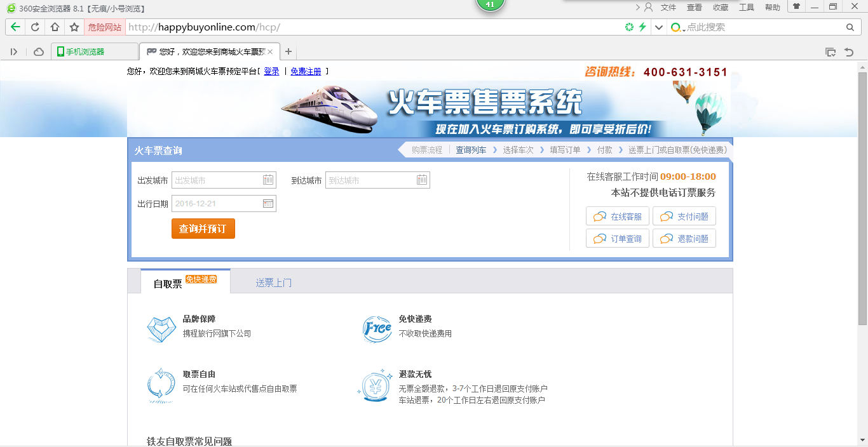Click the 退款问题 button
Viewport: 868px width, 447px height.
pyautogui.click(x=684, y=239)
